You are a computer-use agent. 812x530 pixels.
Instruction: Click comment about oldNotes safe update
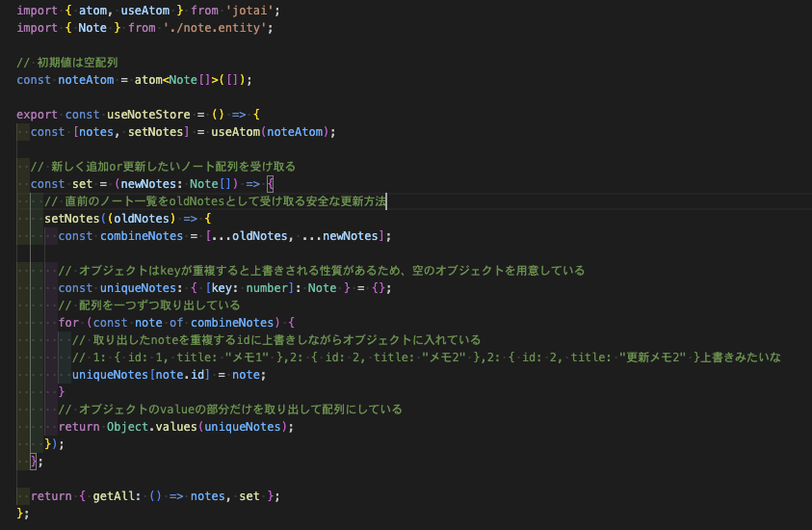tap(216, 201)
